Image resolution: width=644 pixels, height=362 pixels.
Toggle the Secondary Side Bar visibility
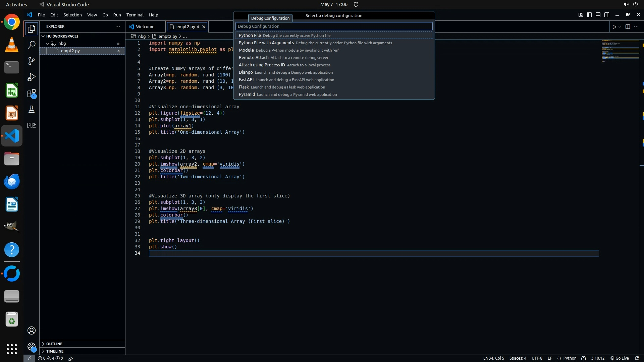coord(607,15)
